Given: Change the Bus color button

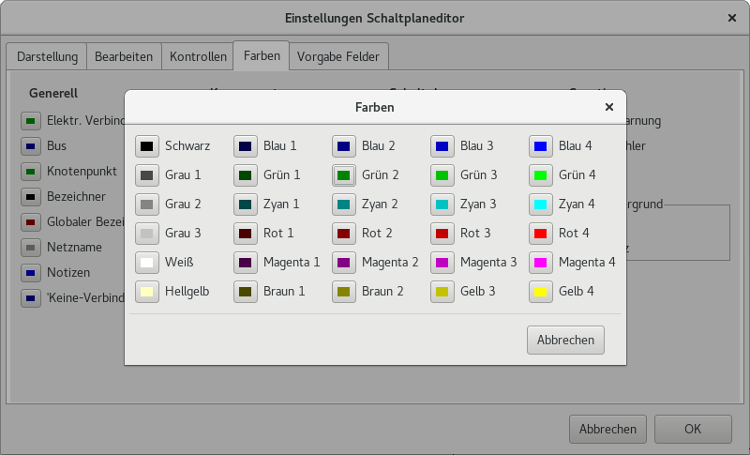Looking at the screenshot, I should 31,146.
